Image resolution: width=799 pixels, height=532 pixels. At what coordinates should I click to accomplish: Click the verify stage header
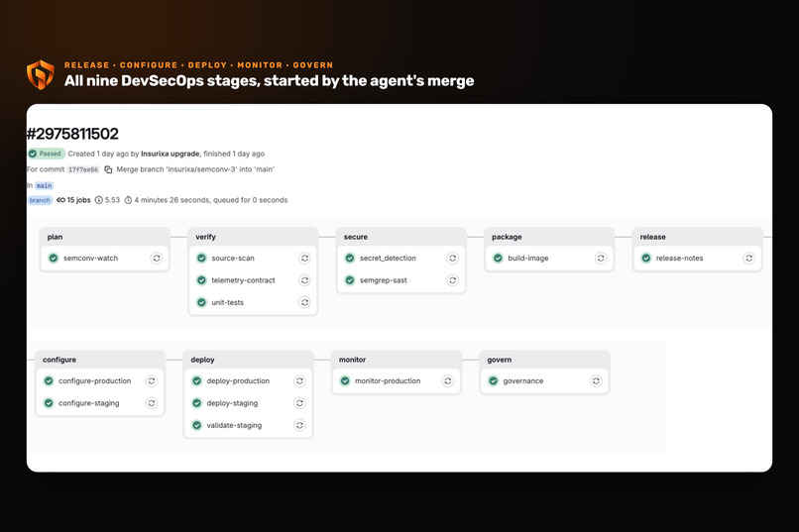[x=253, y=237]
